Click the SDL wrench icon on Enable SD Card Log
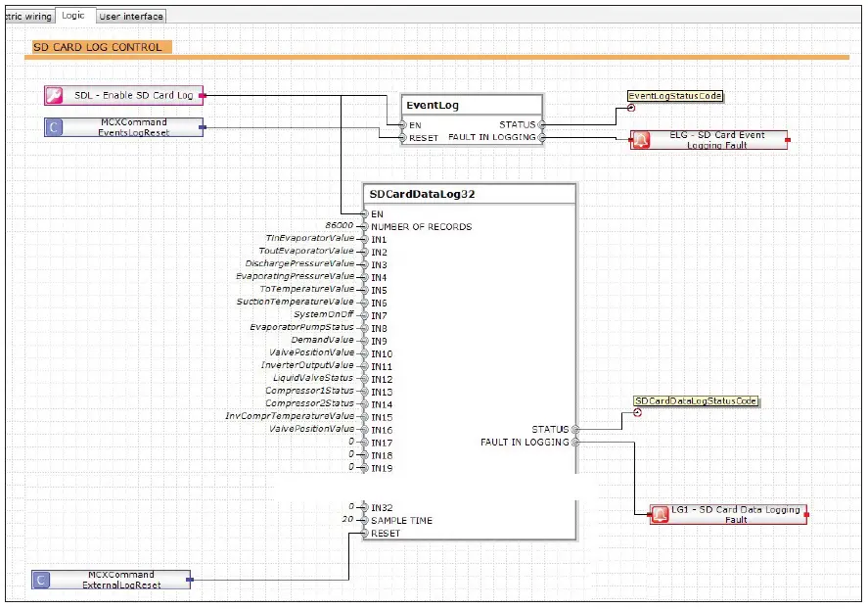The image size is (868, 609). [54, 95]
